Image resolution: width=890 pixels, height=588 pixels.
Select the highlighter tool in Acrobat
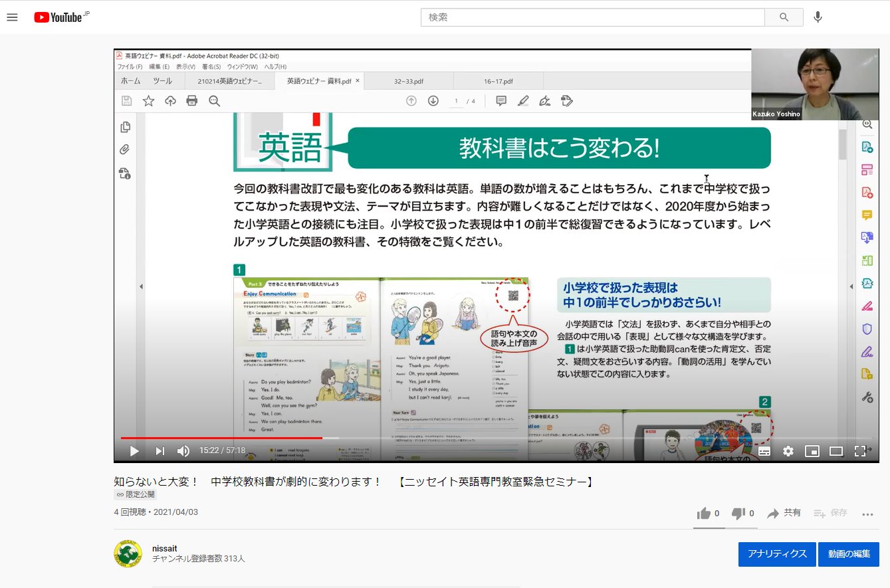tap(524, 100)
